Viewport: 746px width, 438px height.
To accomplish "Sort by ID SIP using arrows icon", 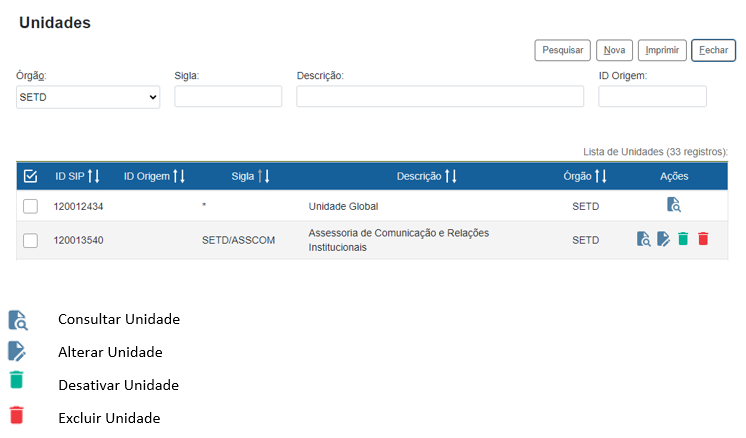I will [x=94, y=176].
